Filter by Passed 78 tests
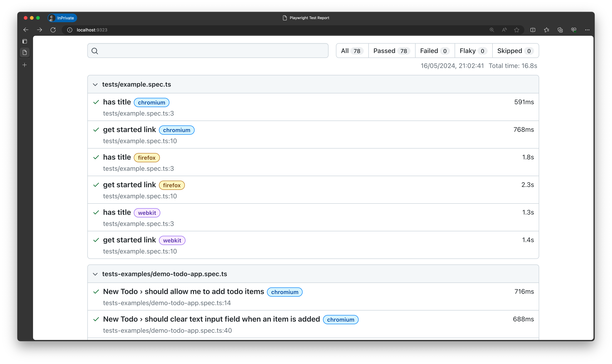This screenshot has height=364, width=612. [x=391, y=51]
